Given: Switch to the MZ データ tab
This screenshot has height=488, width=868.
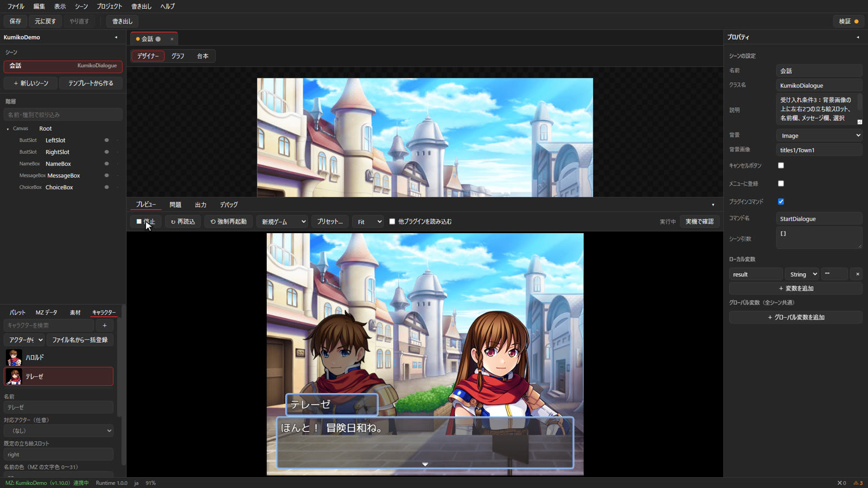Looking at the screenshot, I should [x=47, y=312].
